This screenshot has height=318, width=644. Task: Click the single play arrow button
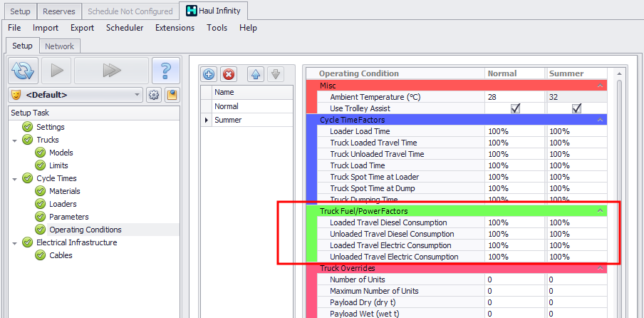coord(56,71)
